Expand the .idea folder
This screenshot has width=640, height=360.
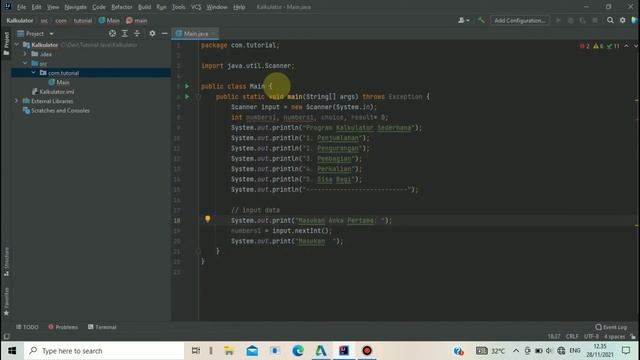[25, 54]
